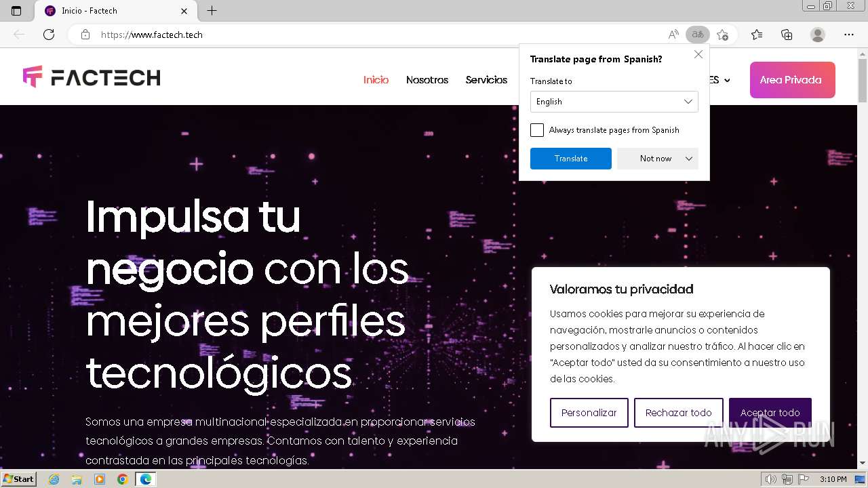The width and height of the screenshot is (868, 488).
Task: Open the volume tray icon
Action: [x=771, y=479]
